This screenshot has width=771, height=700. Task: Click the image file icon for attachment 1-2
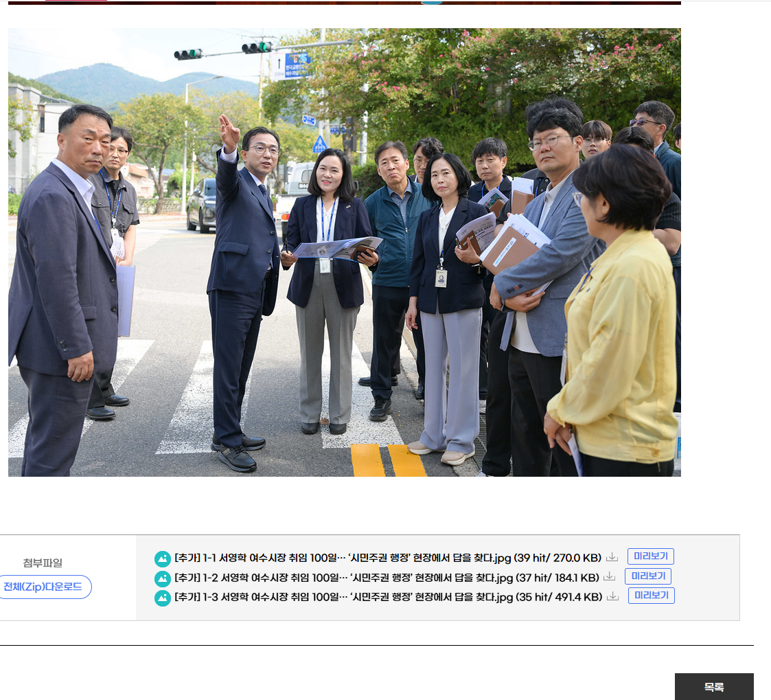tap(162, 578)
